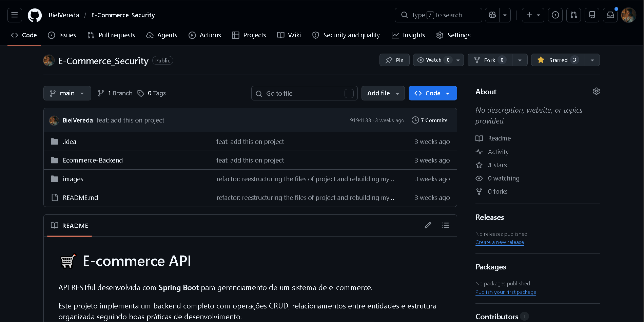Click Create a new release

click(500, 242)
